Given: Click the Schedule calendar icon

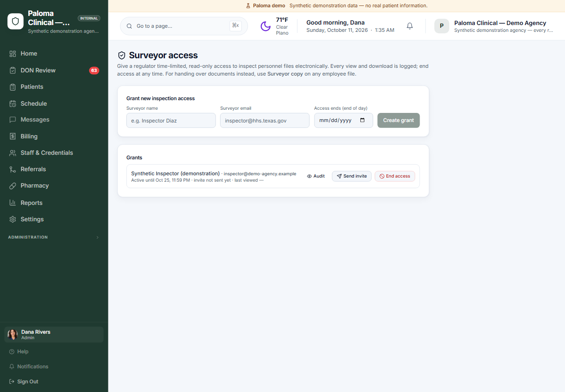Looking at the screenshot, I should 13,104.
